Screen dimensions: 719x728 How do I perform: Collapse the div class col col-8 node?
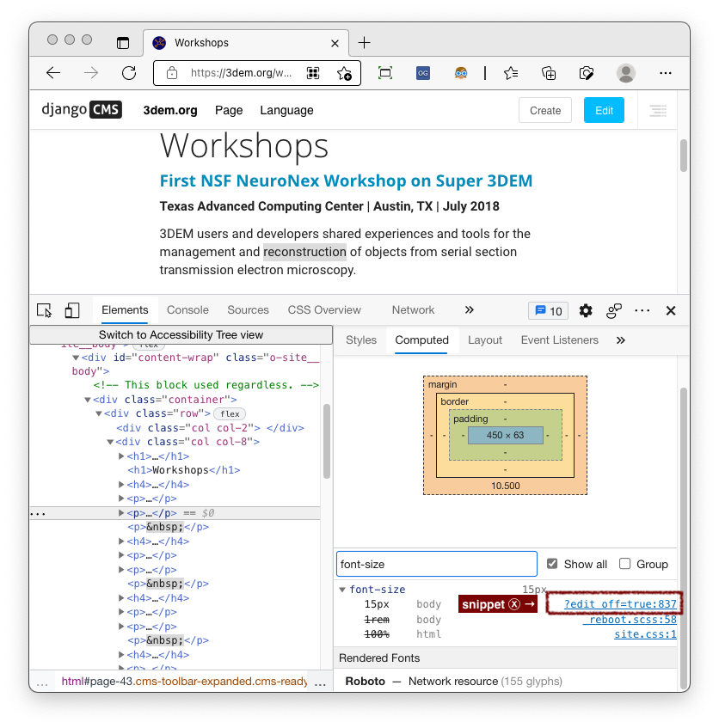(110, 442)
